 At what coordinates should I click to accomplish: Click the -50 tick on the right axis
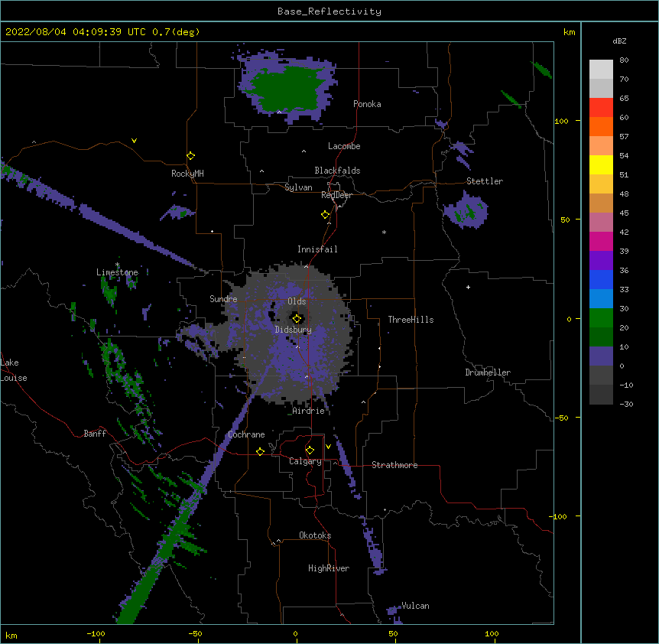tap(561, 418)
